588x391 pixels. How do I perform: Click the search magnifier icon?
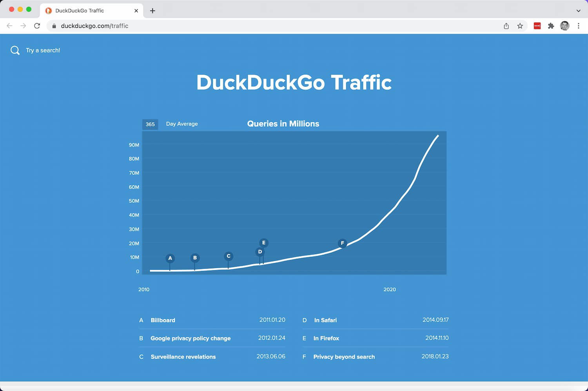click(x=15, y=50)
